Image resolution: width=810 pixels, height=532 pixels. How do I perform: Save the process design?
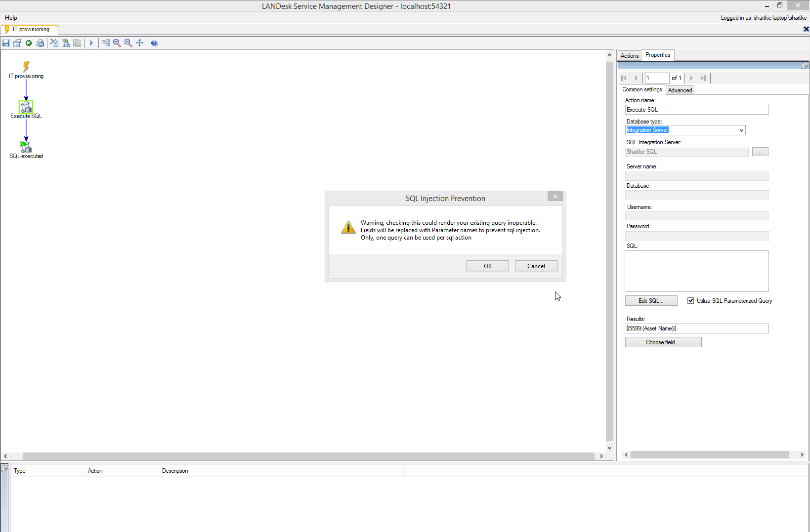pos(5,43)
